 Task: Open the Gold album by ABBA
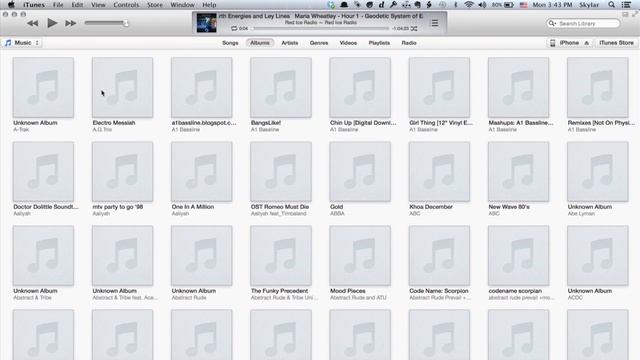360,172
